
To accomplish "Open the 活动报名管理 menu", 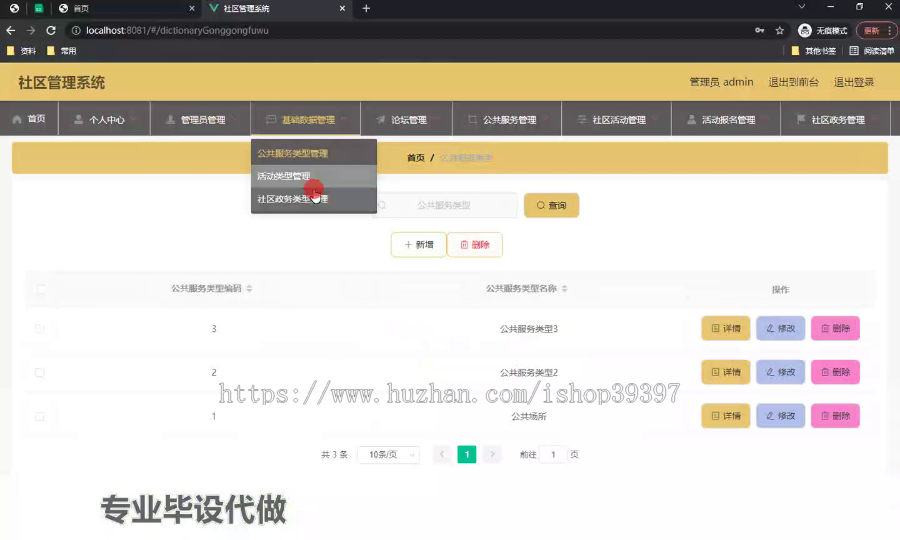I will 726,119.
